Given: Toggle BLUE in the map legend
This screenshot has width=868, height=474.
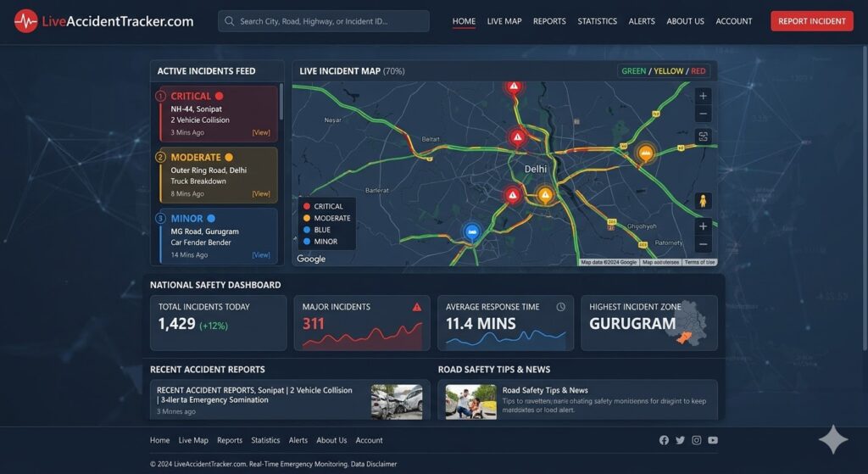Looking at the screenshot, I should pyautogui.click(x=317, y=230).
